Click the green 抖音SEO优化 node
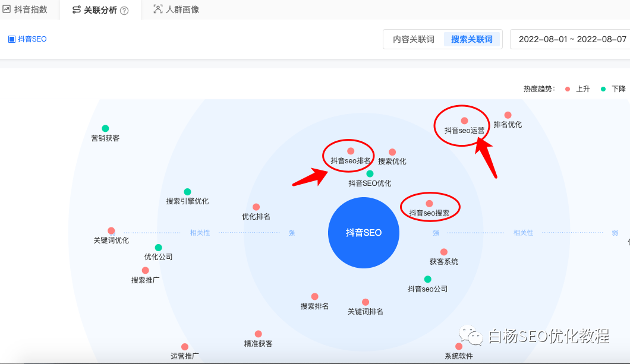The width and height of the screenshot is (630, 364). [370, 174]
